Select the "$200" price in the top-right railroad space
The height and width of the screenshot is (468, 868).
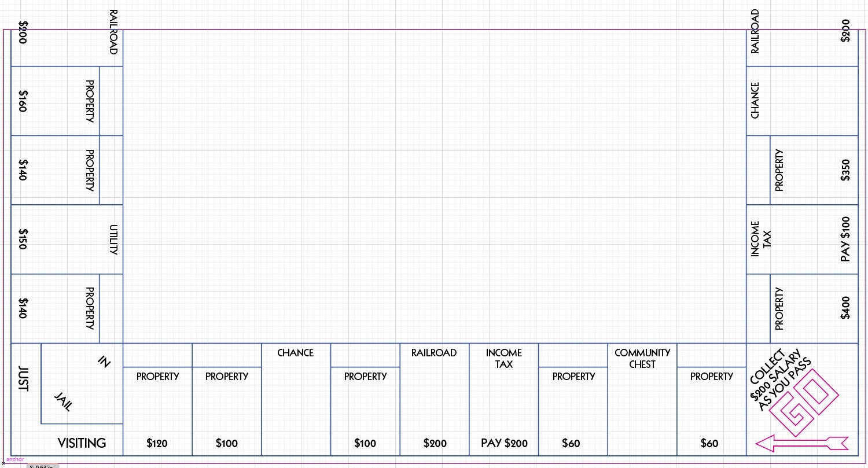(845, 31)
